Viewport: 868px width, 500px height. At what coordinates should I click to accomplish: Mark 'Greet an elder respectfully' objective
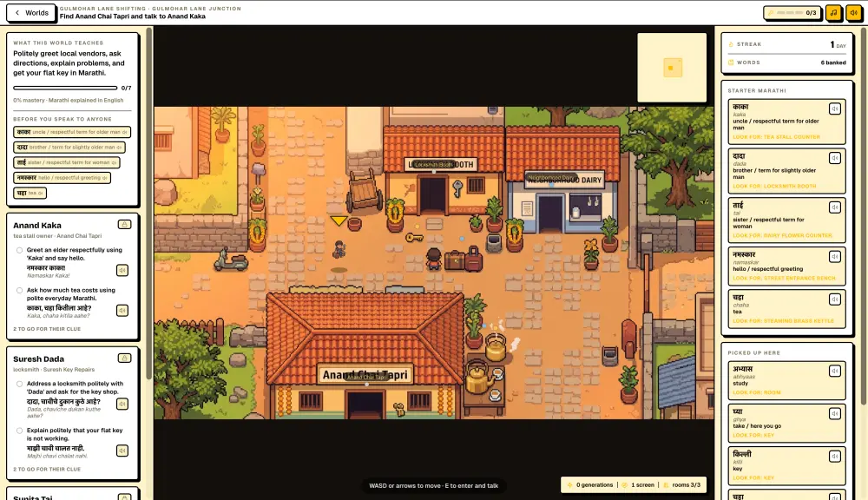[x=19, y=250]
